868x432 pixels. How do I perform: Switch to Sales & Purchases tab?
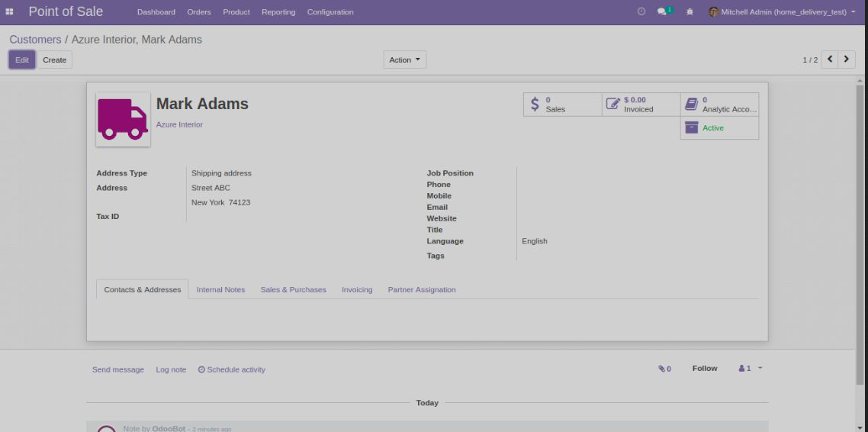click(294, 289)
